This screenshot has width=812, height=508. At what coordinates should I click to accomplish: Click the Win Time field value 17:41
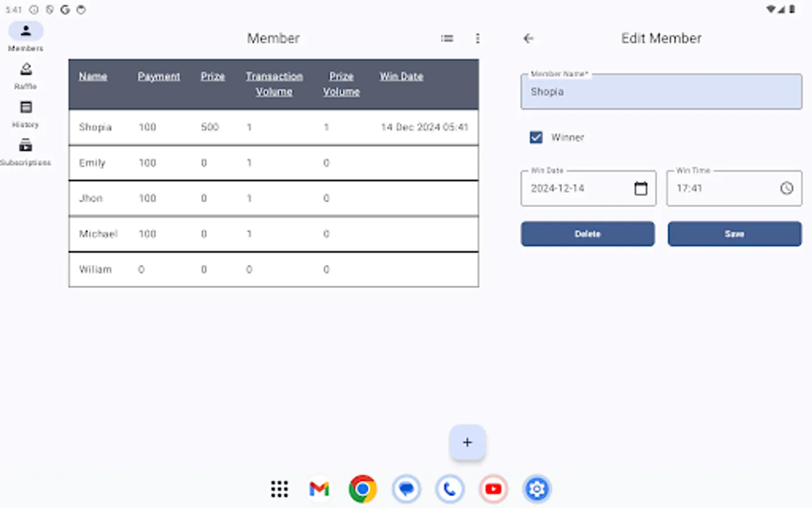[690, 189]
